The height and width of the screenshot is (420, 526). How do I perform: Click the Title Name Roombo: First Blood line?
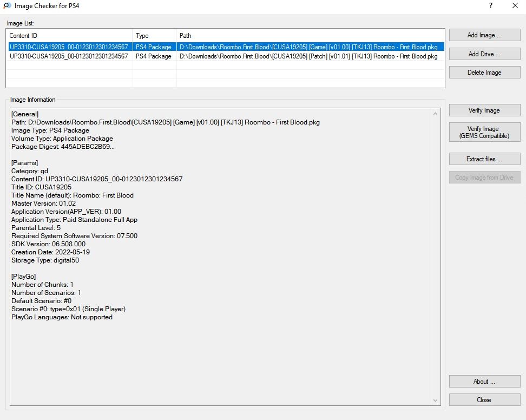(73, 195)
